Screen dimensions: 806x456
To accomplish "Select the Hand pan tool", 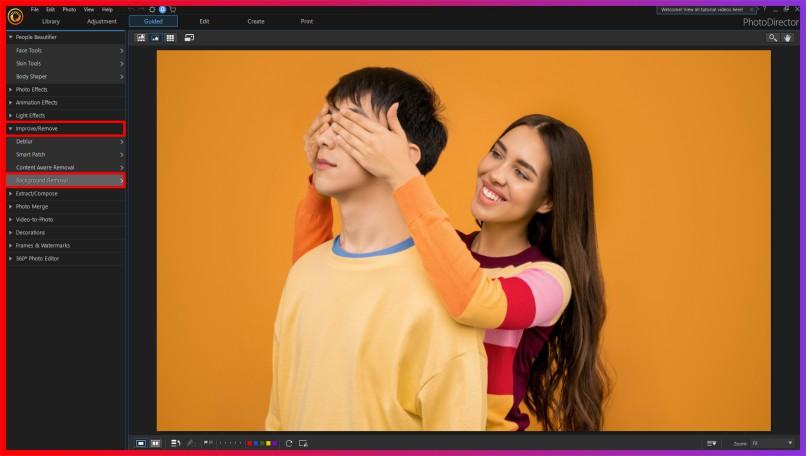I will pos(787,37).
